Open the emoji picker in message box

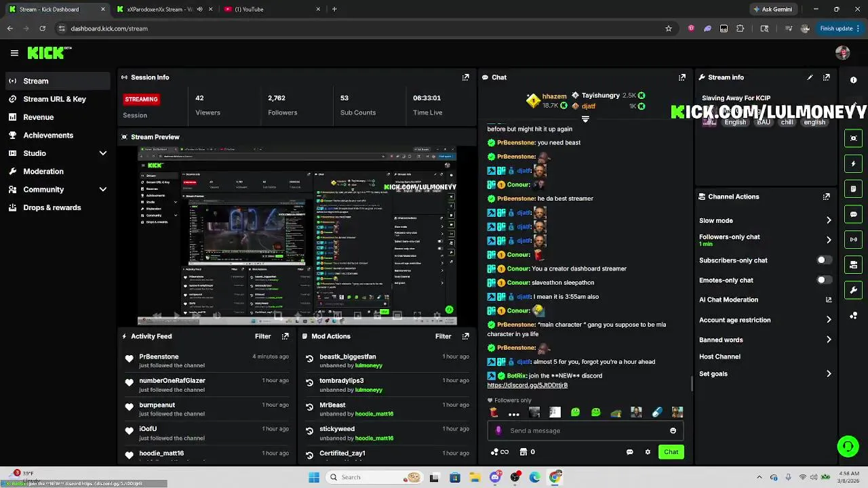tap(673, 430)
